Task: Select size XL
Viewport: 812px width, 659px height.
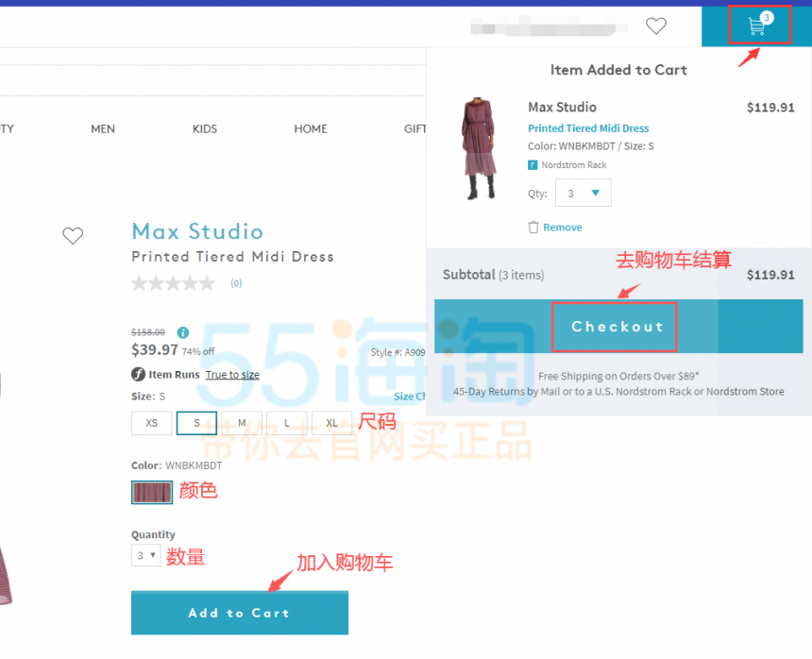Action: [331, 423]
